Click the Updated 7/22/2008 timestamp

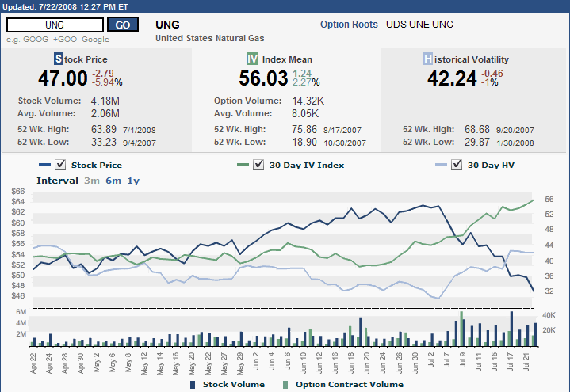(65, 6)
